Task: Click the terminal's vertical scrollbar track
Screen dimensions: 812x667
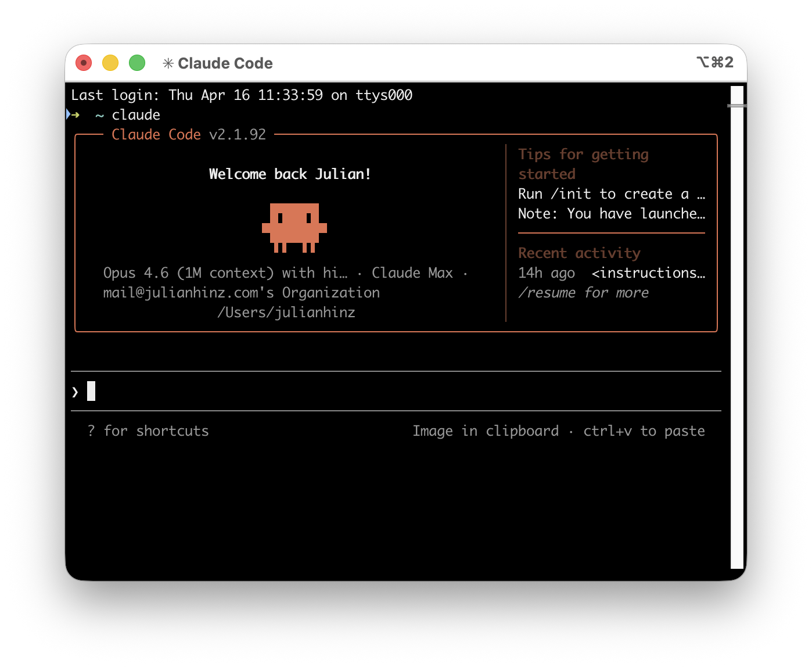Action: 736,337
